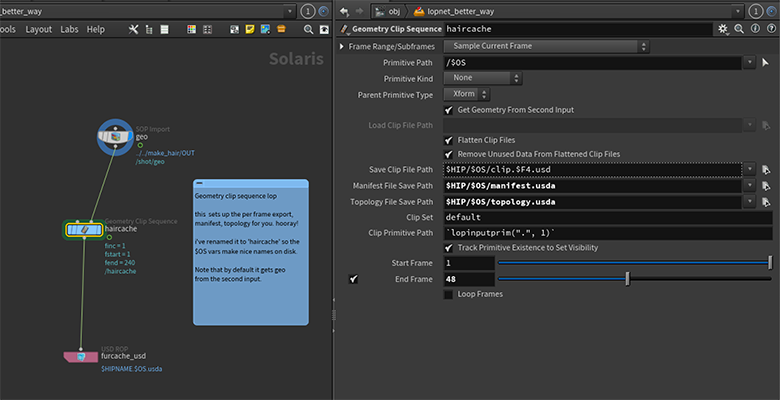Image resolution: width=780 pixels, height=400 pixels.
Task: Open the network search magnifier icon
Action: (x=308, y=29)
